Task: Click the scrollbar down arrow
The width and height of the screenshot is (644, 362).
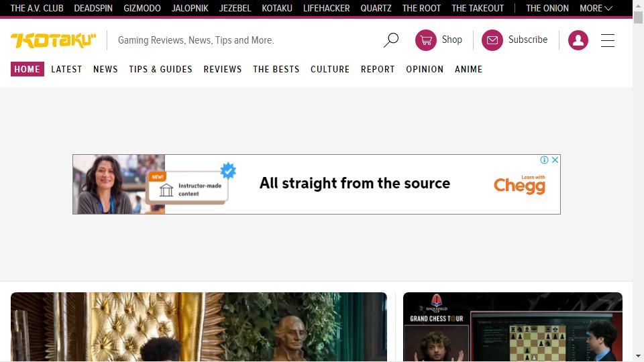Action: click(638, 356)
